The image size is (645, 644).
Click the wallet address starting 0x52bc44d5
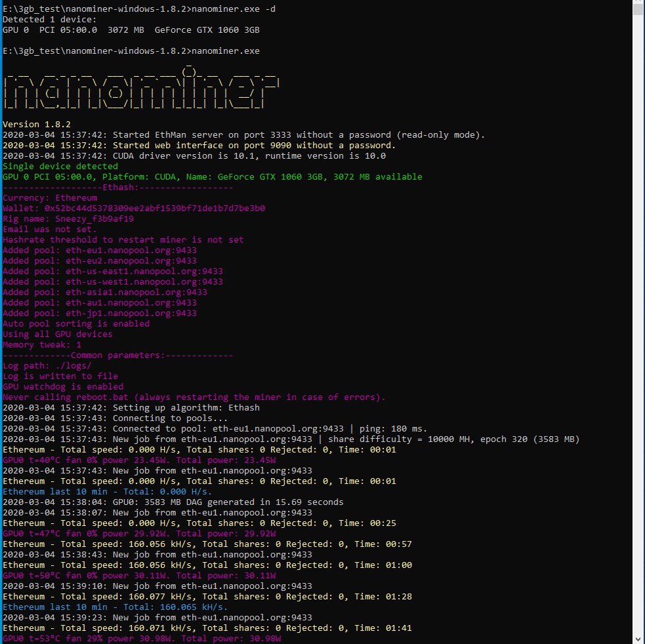point(155,208)
